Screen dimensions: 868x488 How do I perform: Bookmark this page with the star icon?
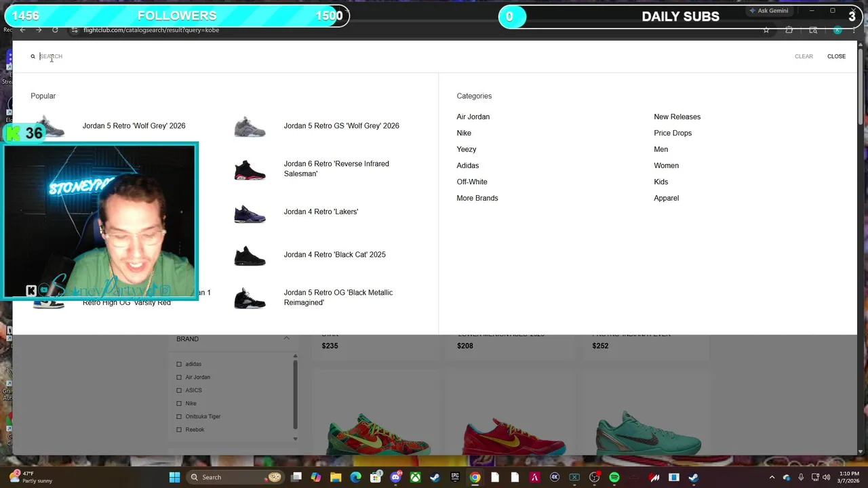click(x=766, y=30)
